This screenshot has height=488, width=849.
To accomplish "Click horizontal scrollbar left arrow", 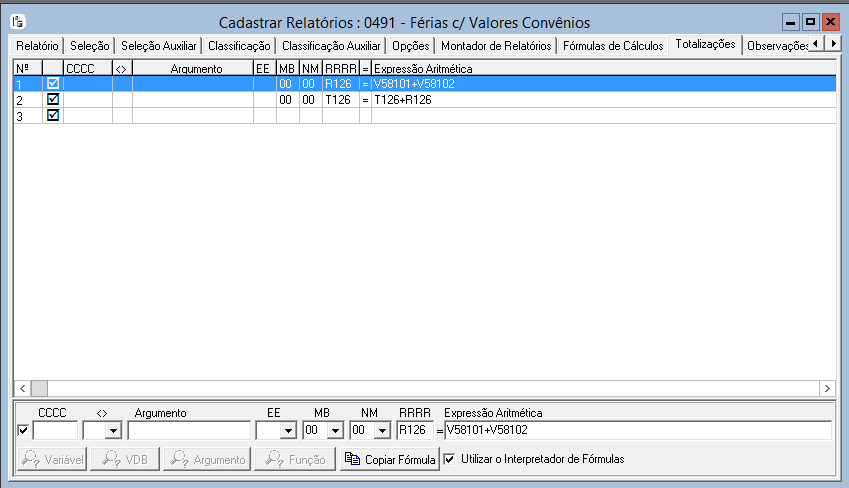I will tap(21, 388).
